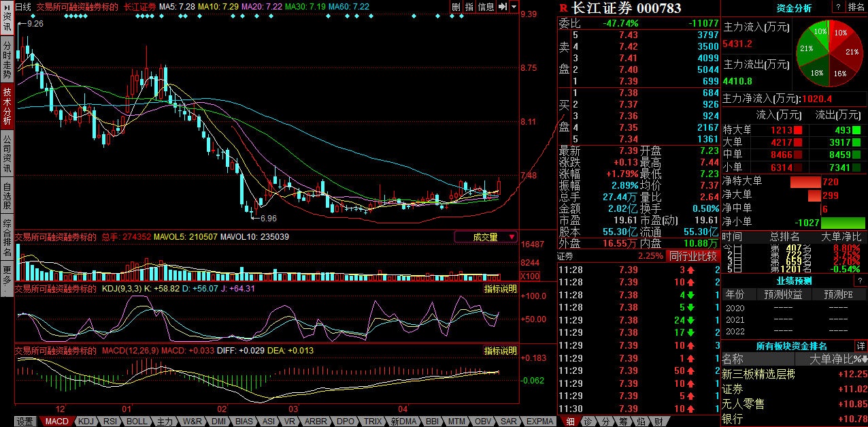
Task: Select the W&R indicator tab
Action: (x=194, y=422)
